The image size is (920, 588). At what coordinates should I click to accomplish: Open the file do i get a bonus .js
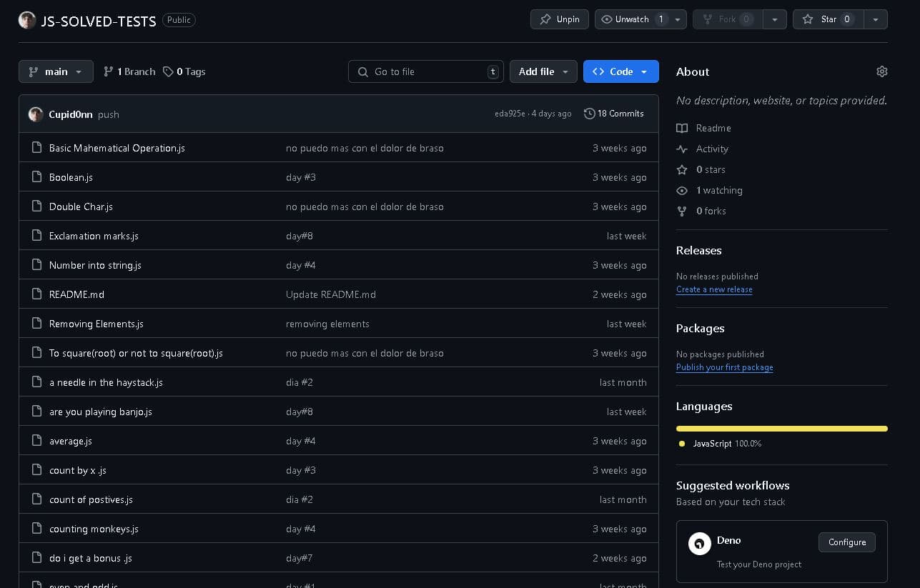pos(91,558)
